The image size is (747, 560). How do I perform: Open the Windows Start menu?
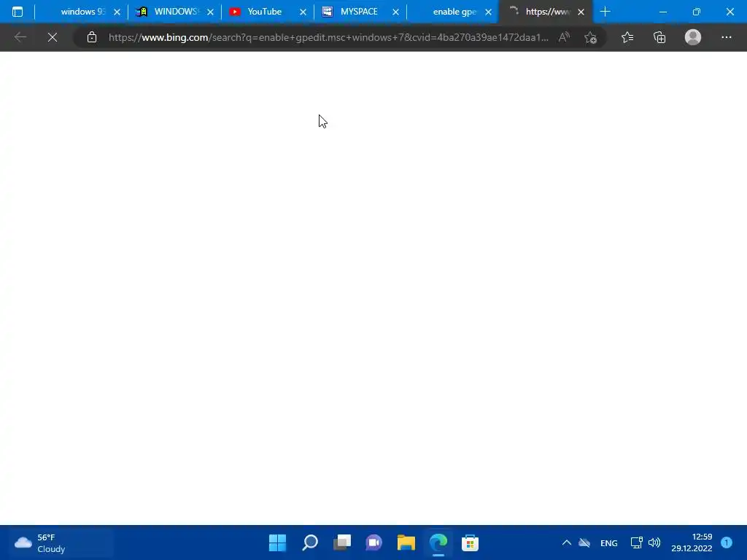coord(277,542)
